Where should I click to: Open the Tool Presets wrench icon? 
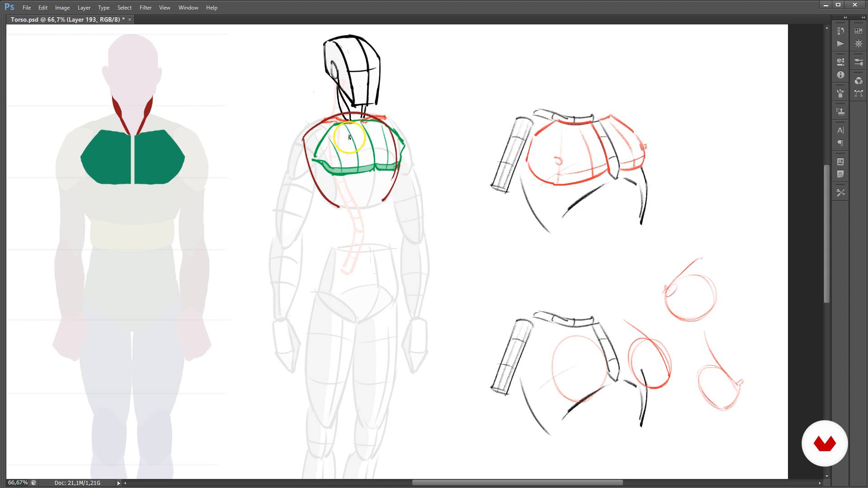tap(840, 193)
